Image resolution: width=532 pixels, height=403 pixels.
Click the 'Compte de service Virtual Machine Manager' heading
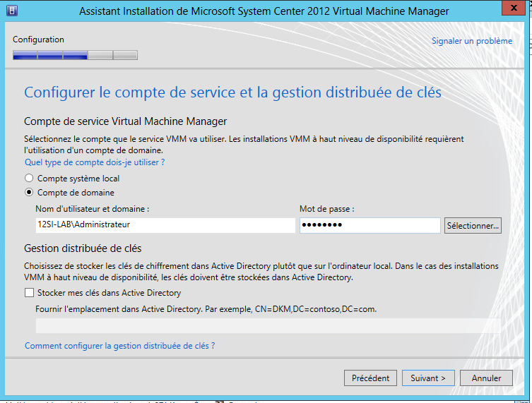coord(125,121)
